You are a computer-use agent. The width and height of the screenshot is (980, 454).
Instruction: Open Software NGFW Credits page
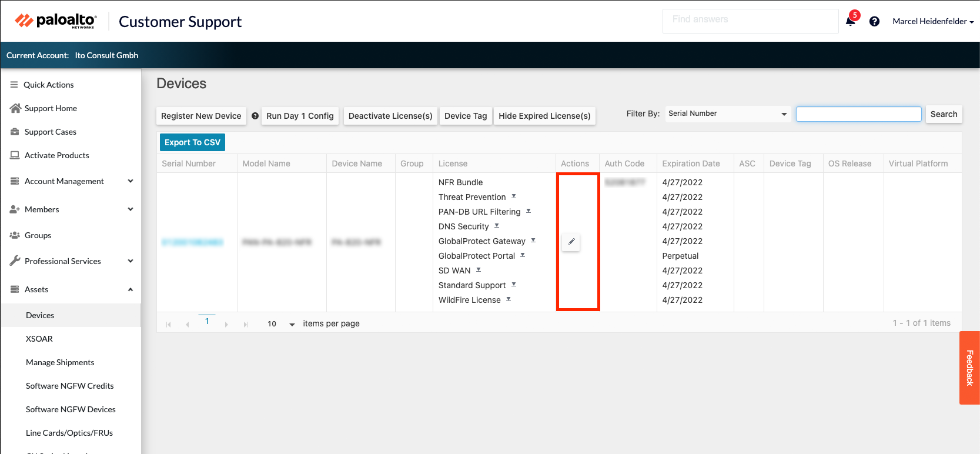click(x=69, y=386)
